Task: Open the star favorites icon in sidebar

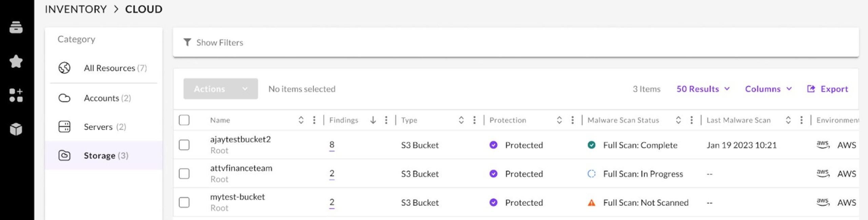Action: [x=16, y=61]
